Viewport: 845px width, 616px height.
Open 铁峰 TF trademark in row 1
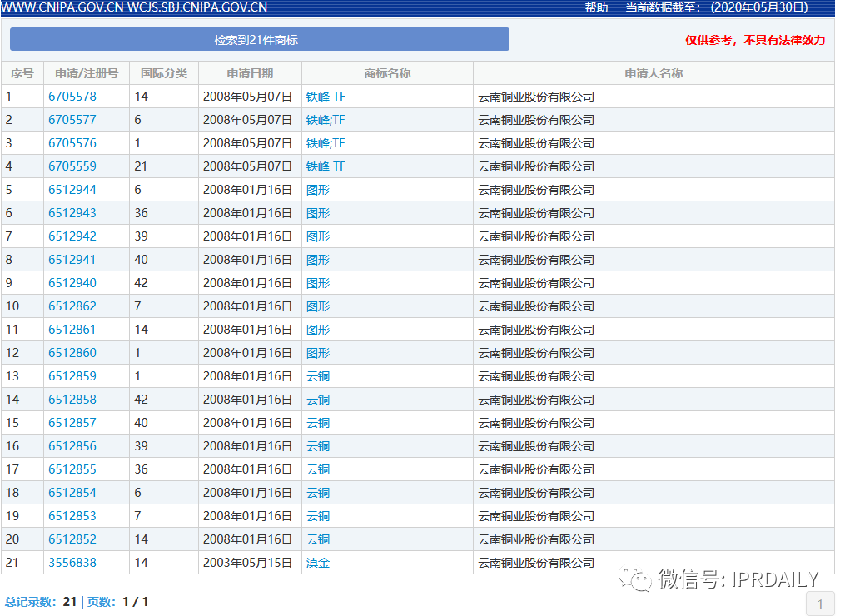[326, 97]
